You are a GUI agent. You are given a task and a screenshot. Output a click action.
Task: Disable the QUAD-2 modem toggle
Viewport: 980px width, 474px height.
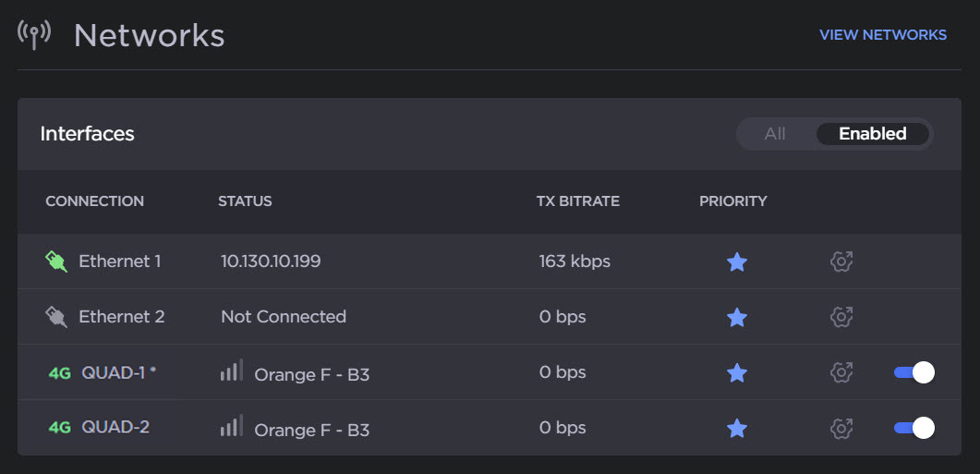click(x=913, y=428)
